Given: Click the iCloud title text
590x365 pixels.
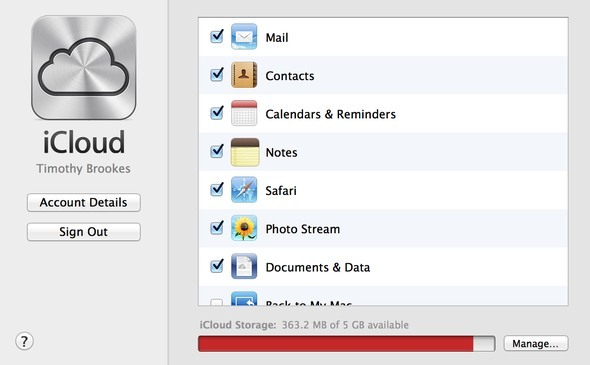Looking at the screenshot, I should 84,142.
